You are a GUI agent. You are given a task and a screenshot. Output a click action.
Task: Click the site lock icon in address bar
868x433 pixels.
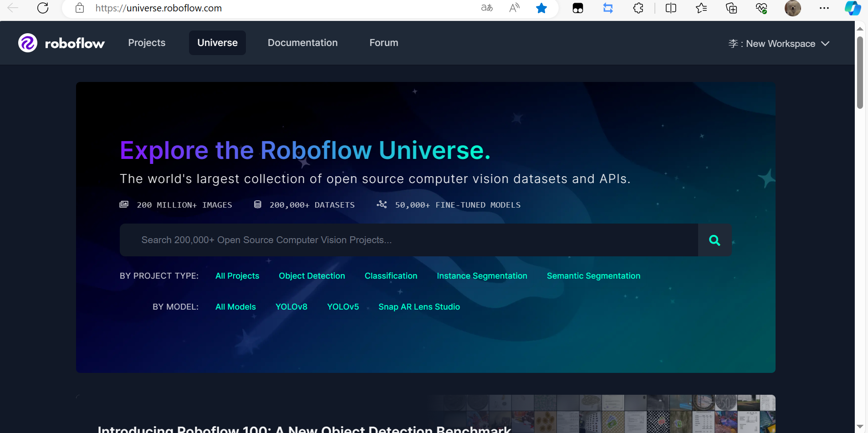pos(80,8)
